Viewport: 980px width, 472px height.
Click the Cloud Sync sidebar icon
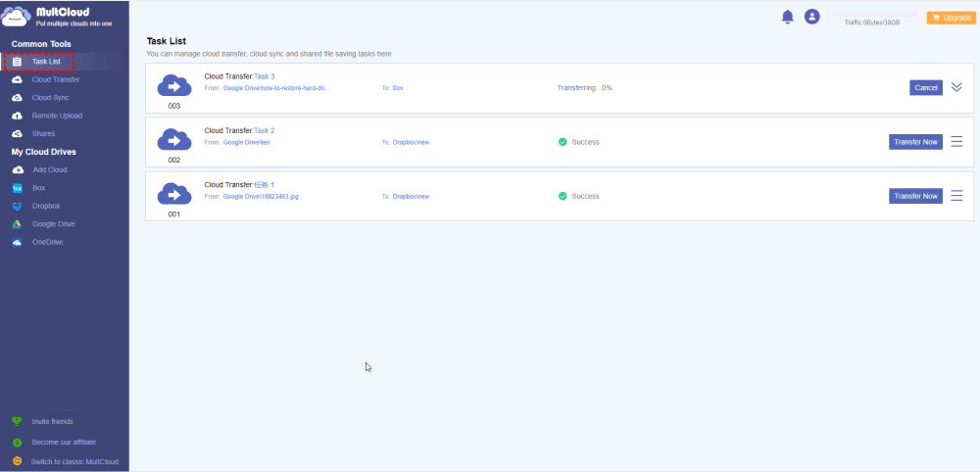18,98
